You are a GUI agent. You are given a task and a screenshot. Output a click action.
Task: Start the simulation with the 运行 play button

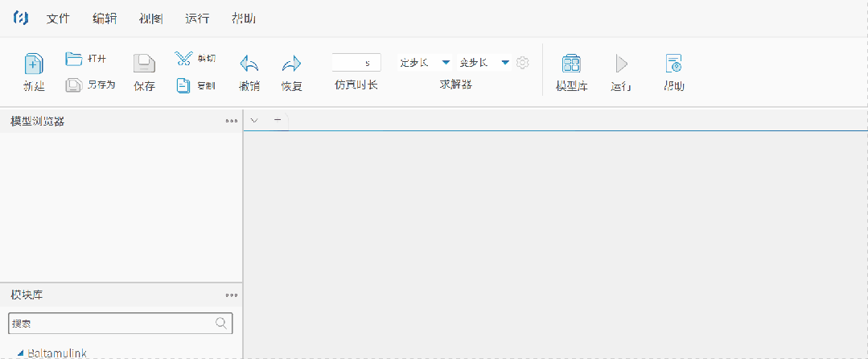pos(621,64)
